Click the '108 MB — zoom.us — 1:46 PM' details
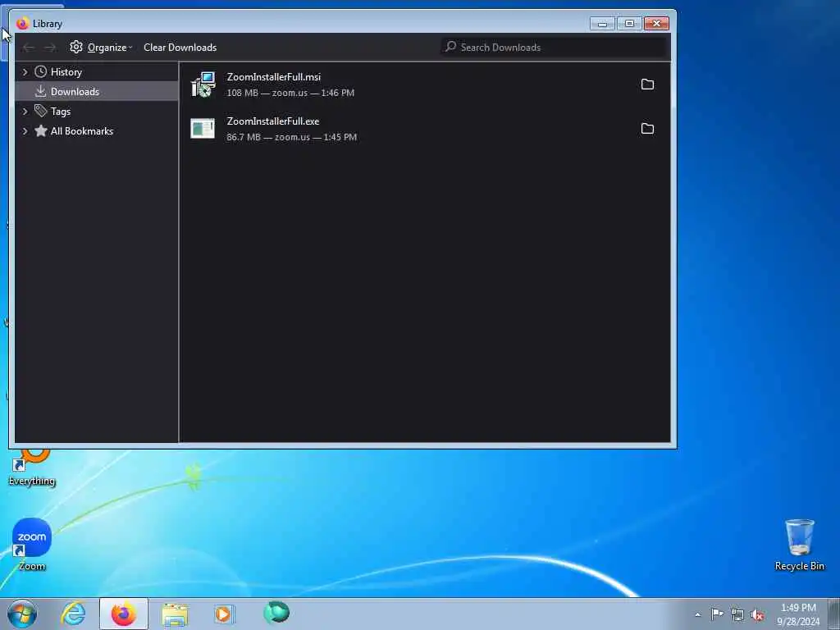This screenshot has height=630, width=840. pyautogui.click(x=290, y=93)
